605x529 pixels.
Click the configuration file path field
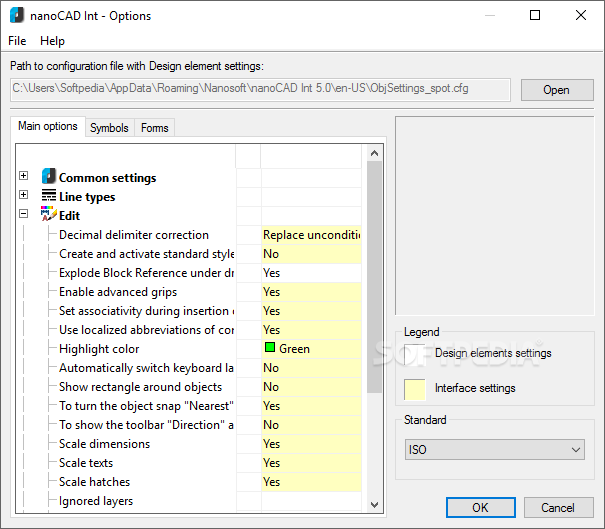coord(260,90)
